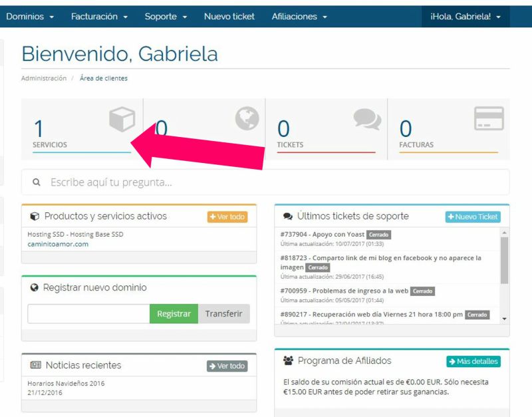The height and width of the screenshot is (417, 532).
Task: Click the chat bubbles icon in Tickets tile
Action: [x=367, y=119]
